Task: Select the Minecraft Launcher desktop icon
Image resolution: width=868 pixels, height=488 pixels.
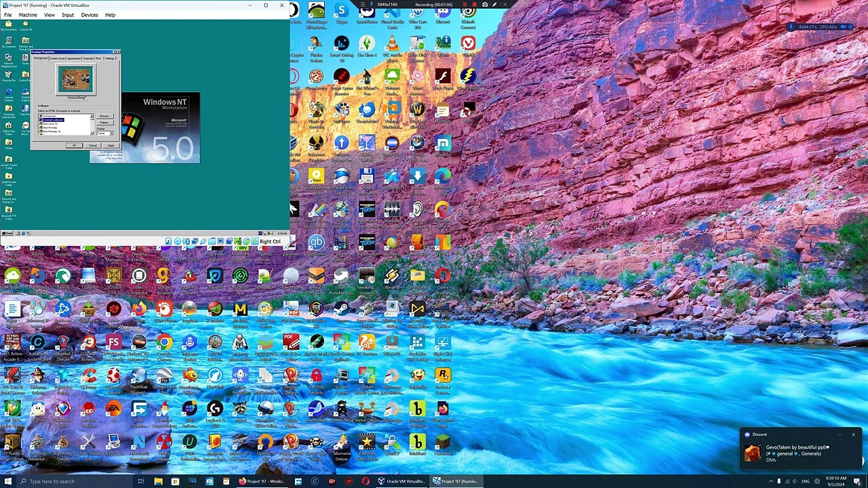Action: click(x=443, y=443)
